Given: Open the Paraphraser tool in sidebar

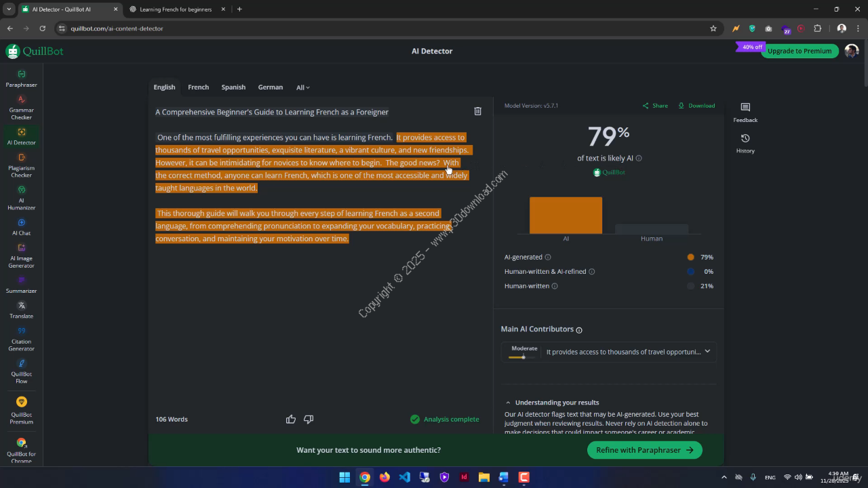Looking at the screenshot, I should tap(21, 79).
